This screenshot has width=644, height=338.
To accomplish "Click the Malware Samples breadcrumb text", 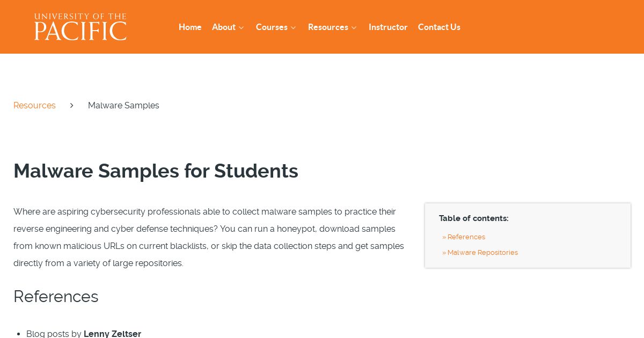I will tap(123, 105).
